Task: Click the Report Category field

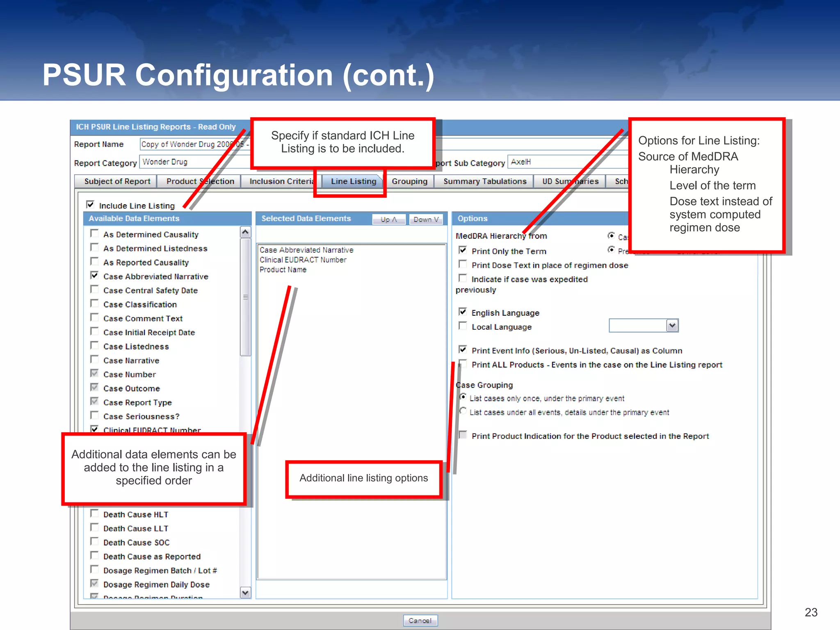Action: 195,162
